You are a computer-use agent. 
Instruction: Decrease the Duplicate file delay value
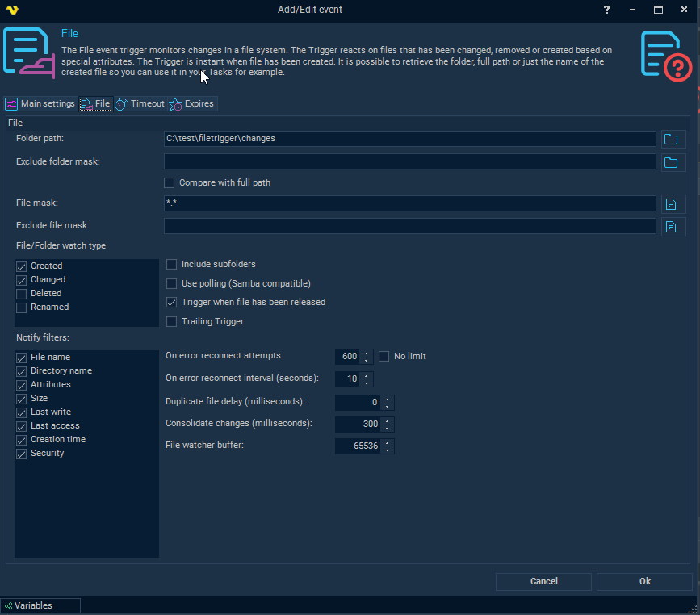388,405
